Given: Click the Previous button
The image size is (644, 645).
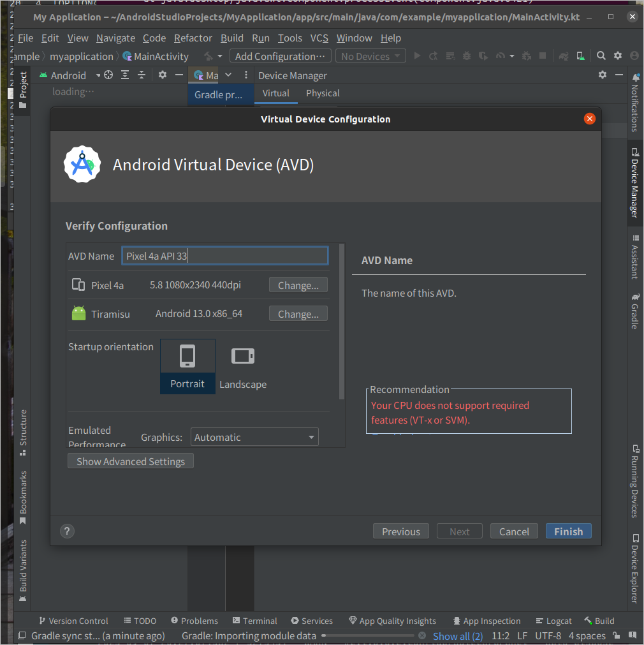Looking at the screenshot, I should click(401, 531).
